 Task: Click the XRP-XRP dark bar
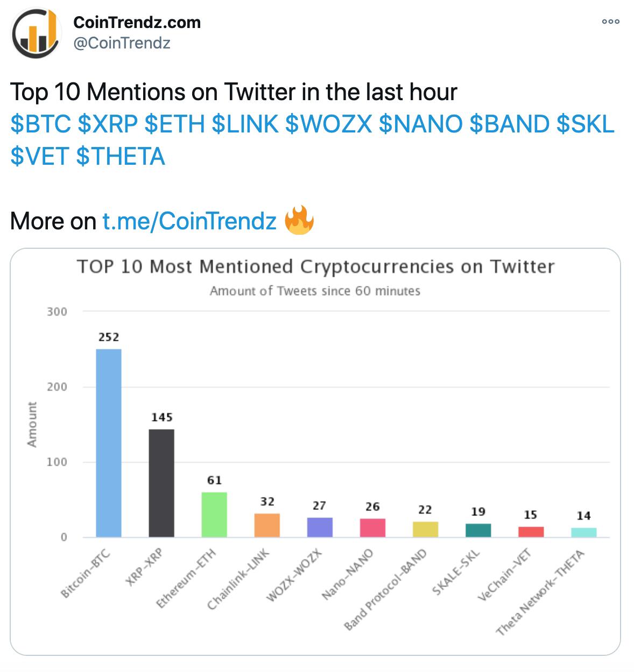160,483
